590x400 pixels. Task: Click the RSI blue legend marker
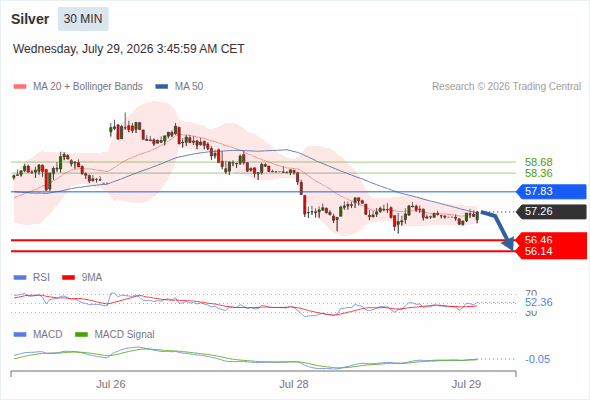tap(20, 278)
